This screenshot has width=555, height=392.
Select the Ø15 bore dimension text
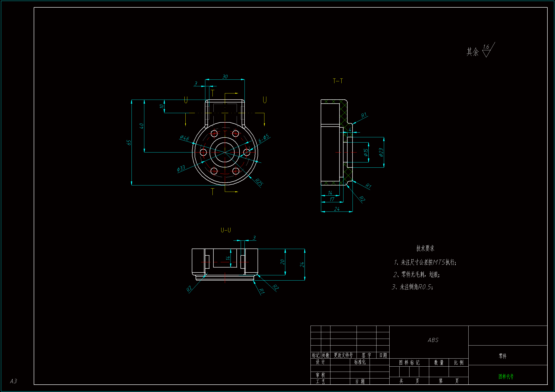(366, 152)
